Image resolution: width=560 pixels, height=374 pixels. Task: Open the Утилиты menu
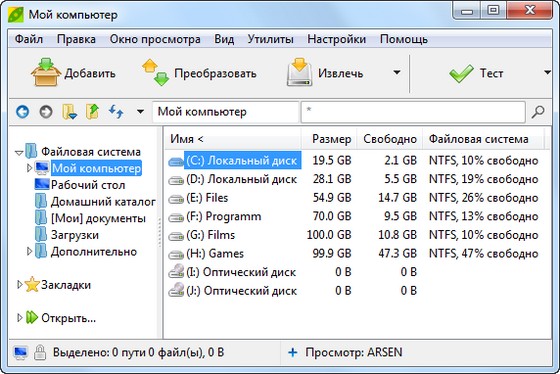coord(270,39)
